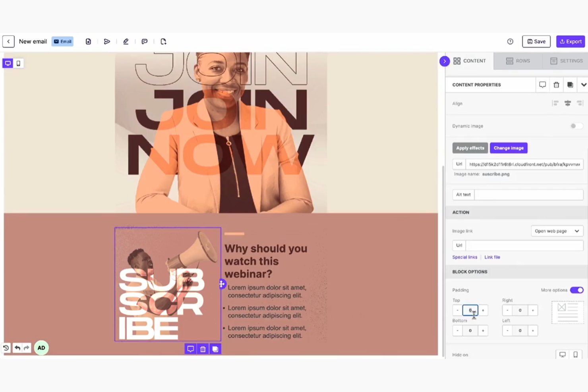Open comments from the top toolbar

pos(145,41)
